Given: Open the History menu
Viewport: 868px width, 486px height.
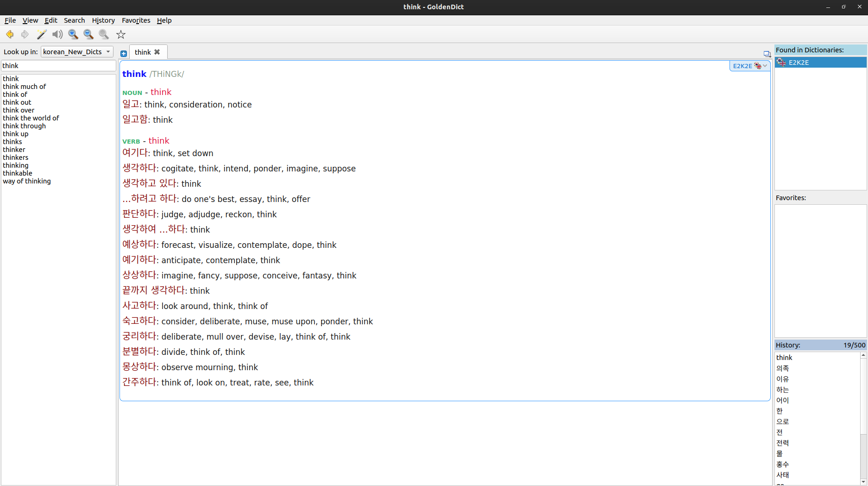Looking at the screenshot, I should tap(103, 20).
